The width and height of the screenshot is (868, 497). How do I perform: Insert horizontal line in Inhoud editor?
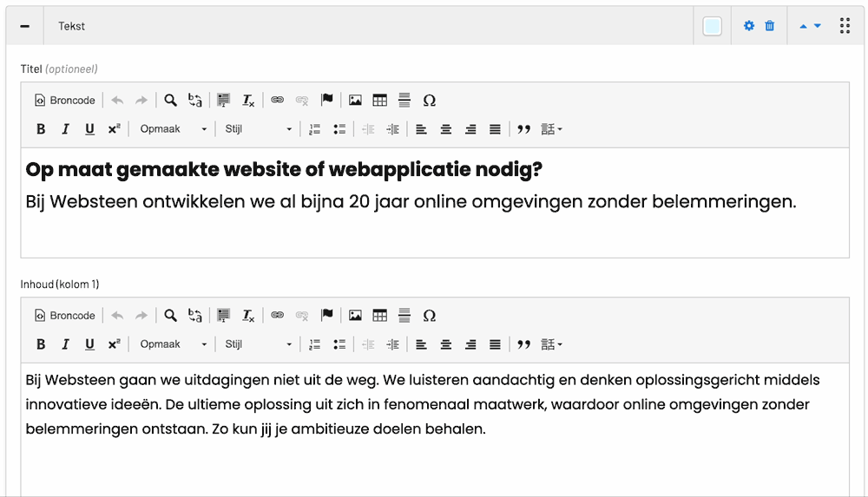404,316
